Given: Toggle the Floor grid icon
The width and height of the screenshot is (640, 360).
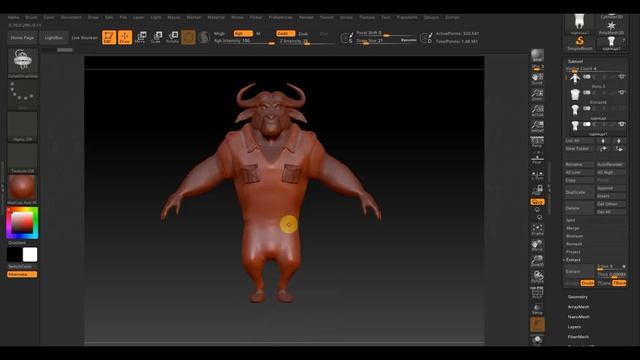Looking at the screenshot, I should pos(537,158).
